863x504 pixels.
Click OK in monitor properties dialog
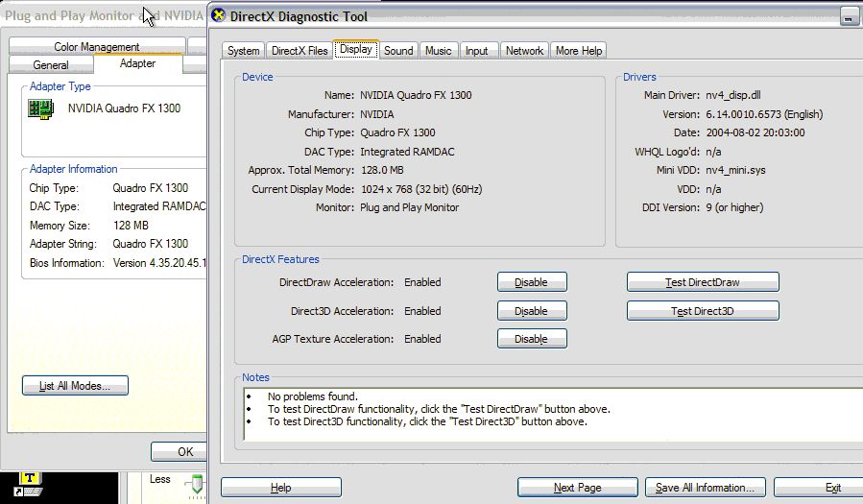tap(180, 452)
